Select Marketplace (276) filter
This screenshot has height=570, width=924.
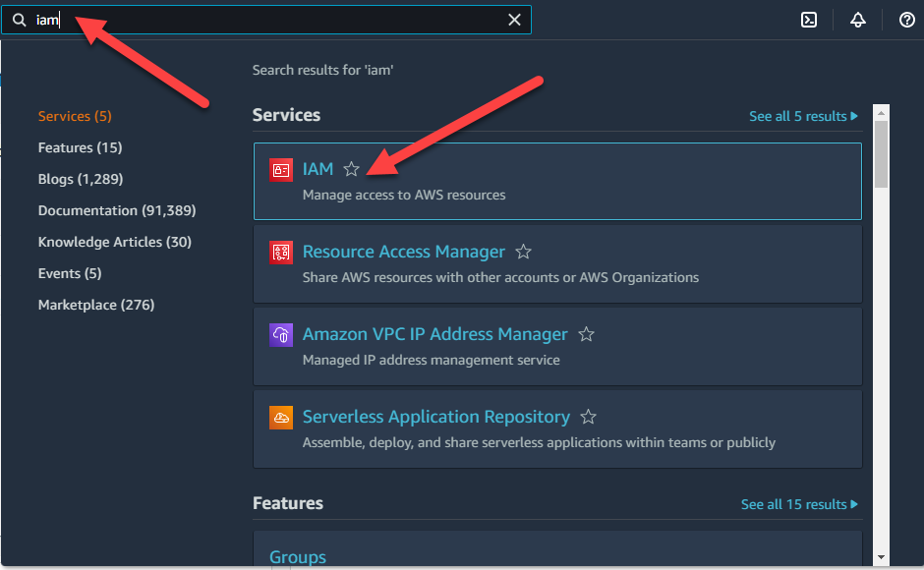pos(96,305)
